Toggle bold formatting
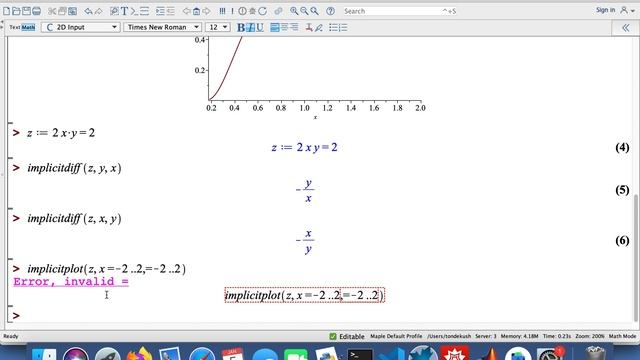The height and width of the screenshot is (360, 640). (x=241, y=27)
